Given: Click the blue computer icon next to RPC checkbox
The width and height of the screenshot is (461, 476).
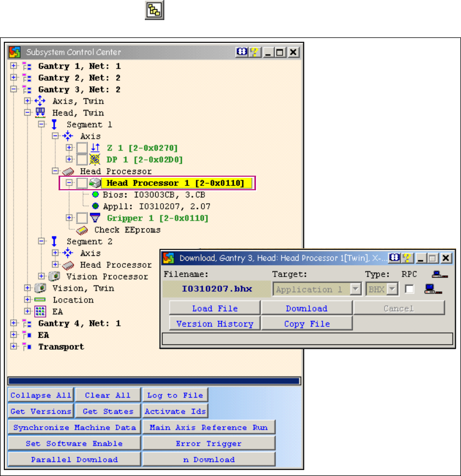Looking at the screenshot, I should click(x=433, y=289).
